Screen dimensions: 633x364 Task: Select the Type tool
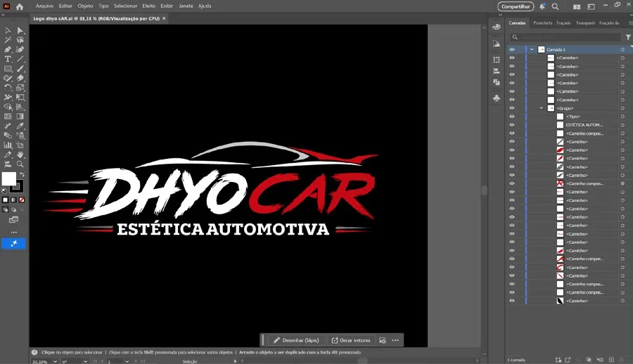pos(8,59)
